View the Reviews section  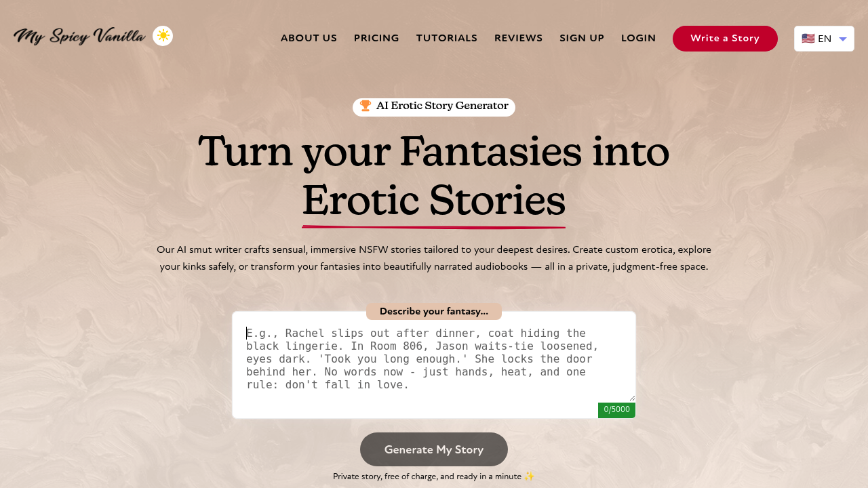(518, 38)
